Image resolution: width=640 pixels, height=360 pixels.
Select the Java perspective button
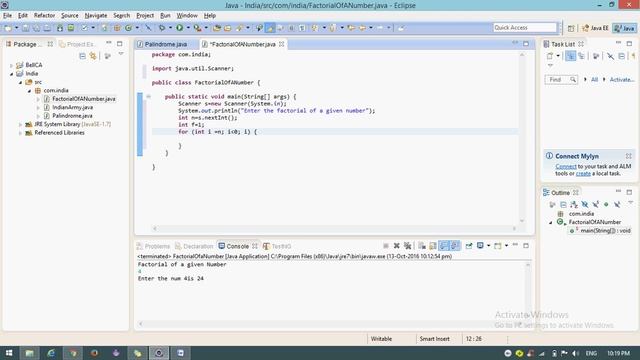coord(625,28)
